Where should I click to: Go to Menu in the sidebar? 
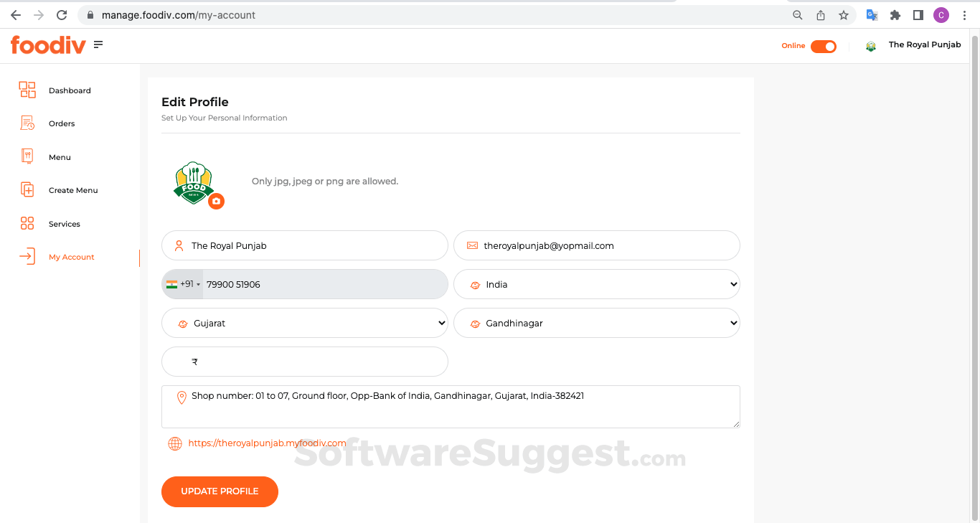(x=60, y=157)
